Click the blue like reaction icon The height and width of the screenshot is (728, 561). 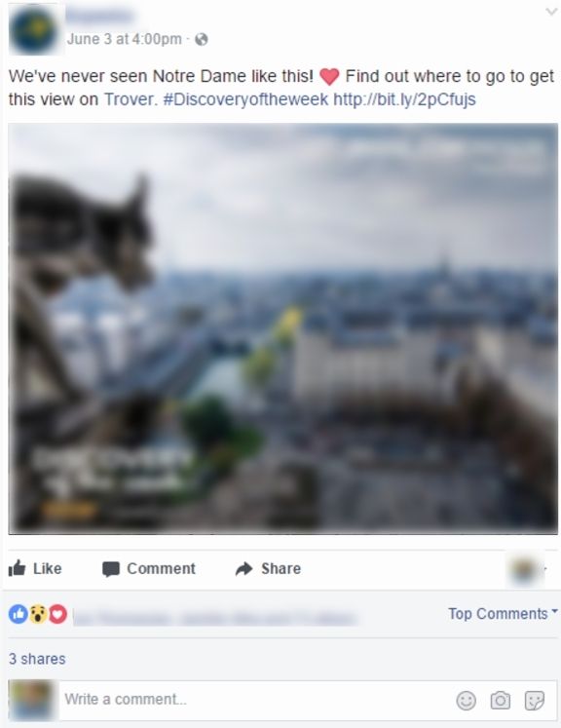(x=19, y=614)
